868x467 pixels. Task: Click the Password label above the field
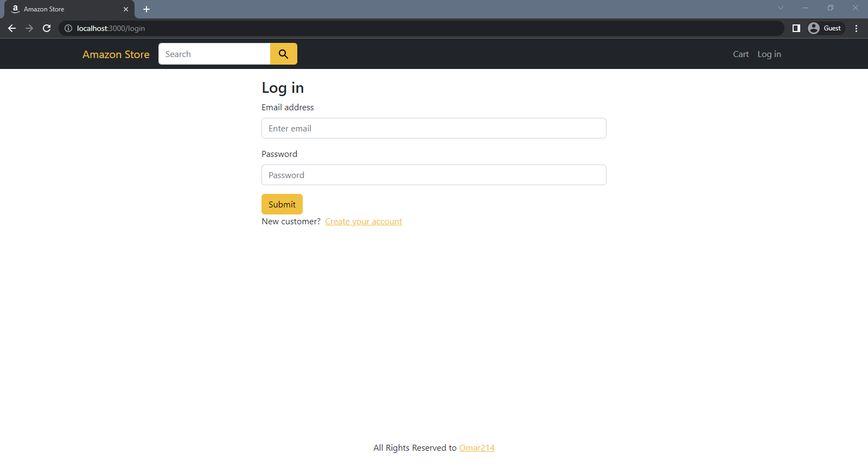click(279, 154)
